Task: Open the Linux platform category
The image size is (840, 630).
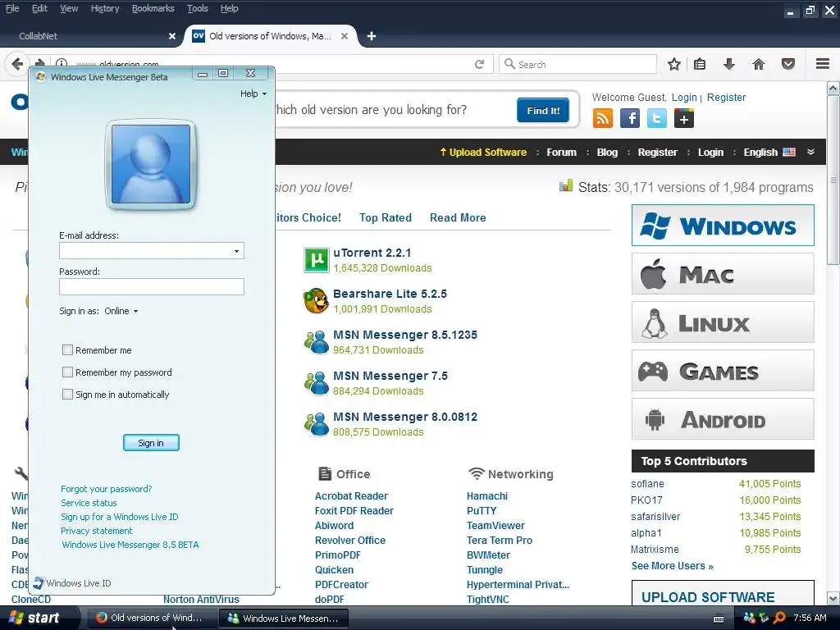Action: (723, 322)
